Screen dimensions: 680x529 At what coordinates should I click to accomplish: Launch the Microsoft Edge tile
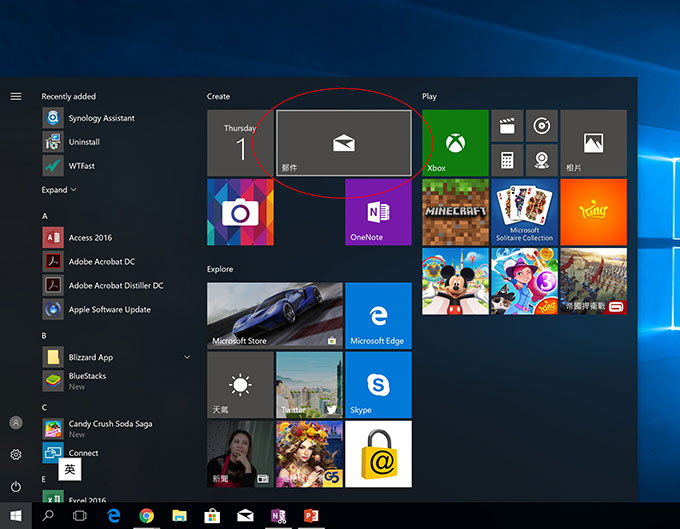click(x=378, y=316)
